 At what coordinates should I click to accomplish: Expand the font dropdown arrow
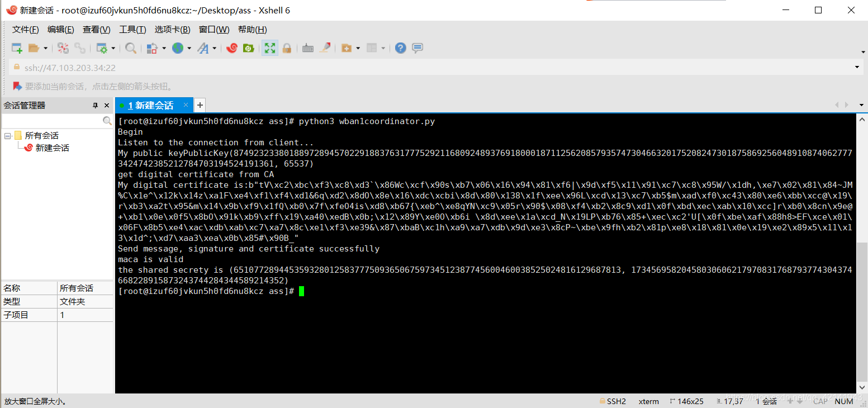(214, 49)
